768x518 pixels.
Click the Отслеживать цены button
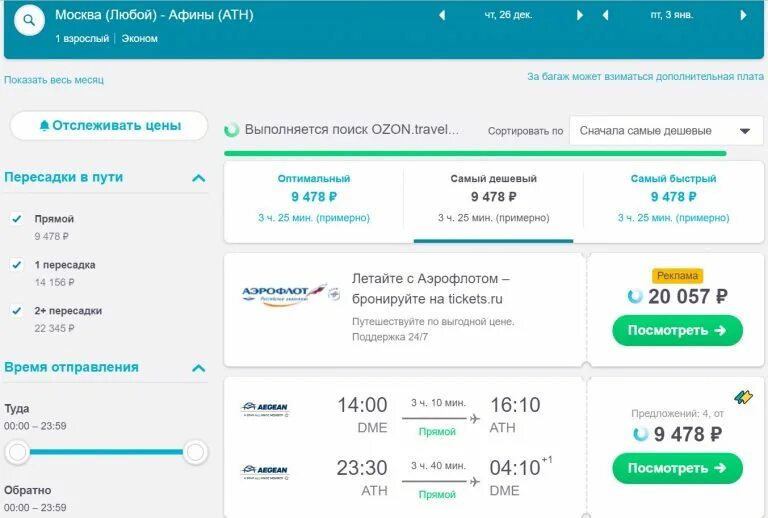point(109,126)
